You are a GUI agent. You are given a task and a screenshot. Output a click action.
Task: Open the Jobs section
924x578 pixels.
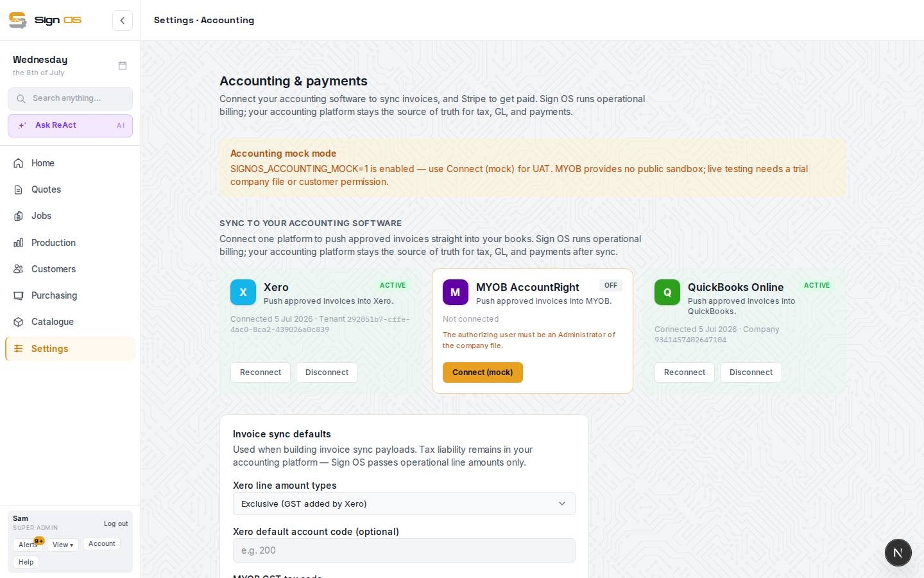70,216
